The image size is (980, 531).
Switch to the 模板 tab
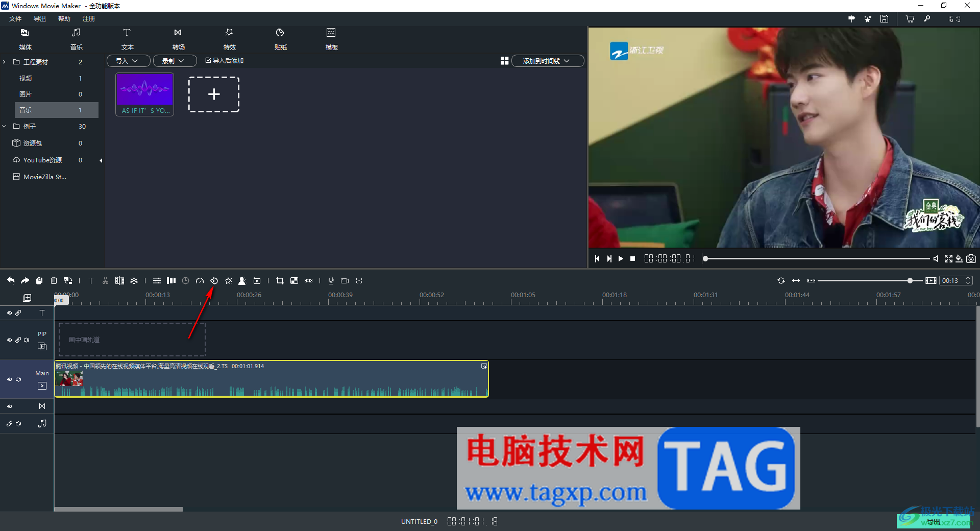[331, 39]
